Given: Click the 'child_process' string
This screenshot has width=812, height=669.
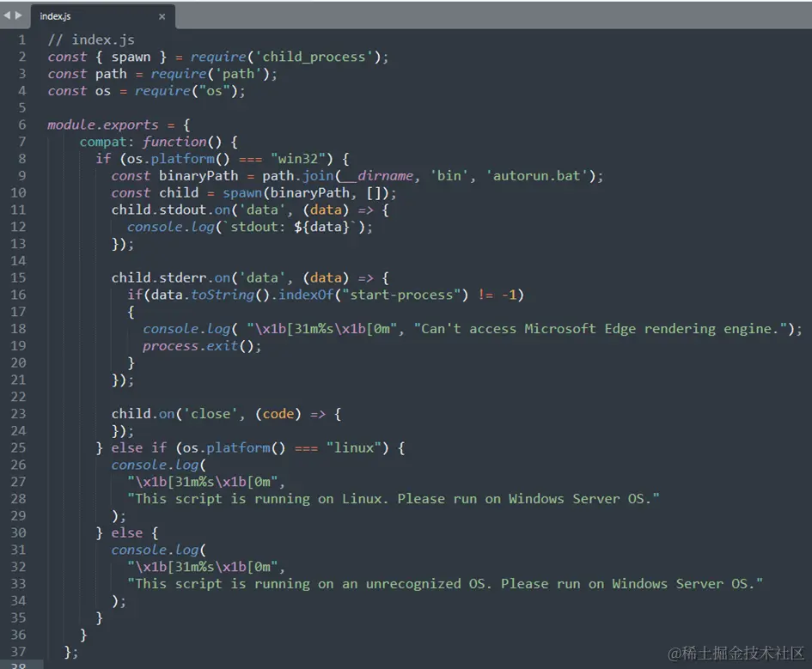Looking at the screenshot, I should [314, 57].
